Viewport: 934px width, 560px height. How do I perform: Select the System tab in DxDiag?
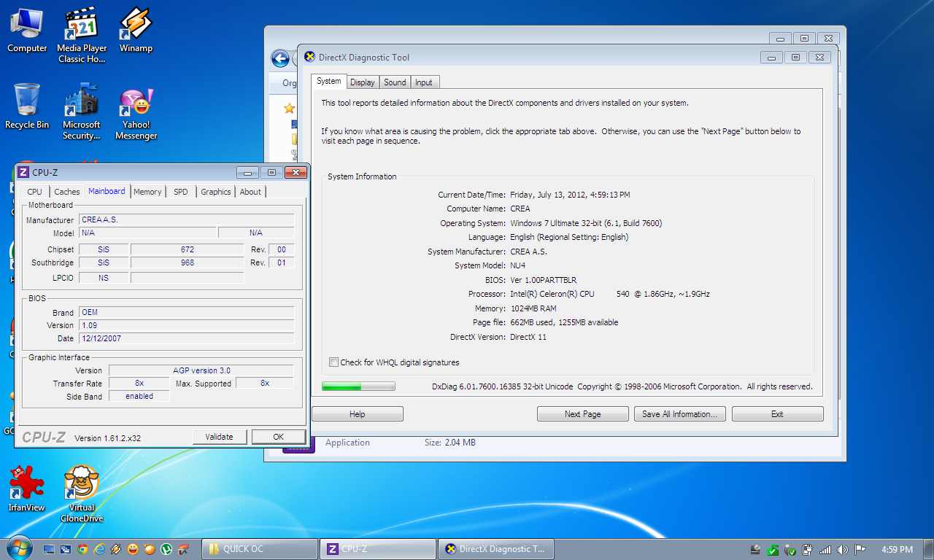tap(329, 81)
